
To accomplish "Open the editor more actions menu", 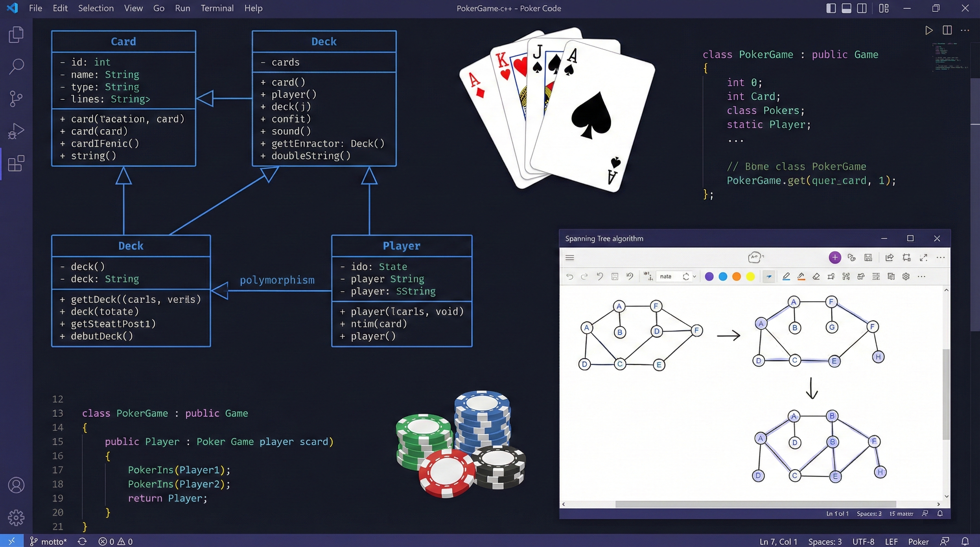I will coord(965,30).
